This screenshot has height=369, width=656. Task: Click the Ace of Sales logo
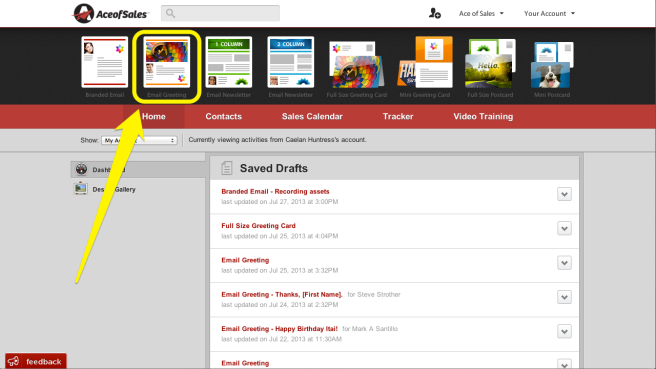point(110,13)
